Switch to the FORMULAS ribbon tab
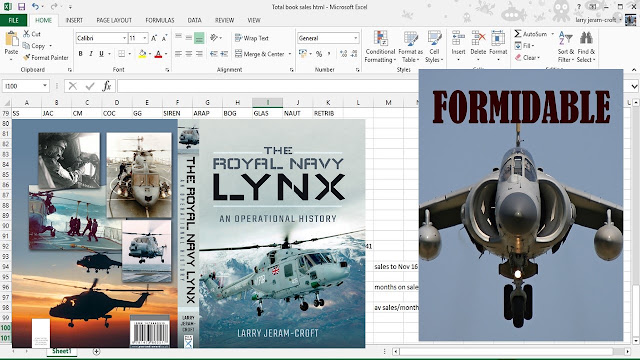The image size is (640, 360). (x=160, y=20)
